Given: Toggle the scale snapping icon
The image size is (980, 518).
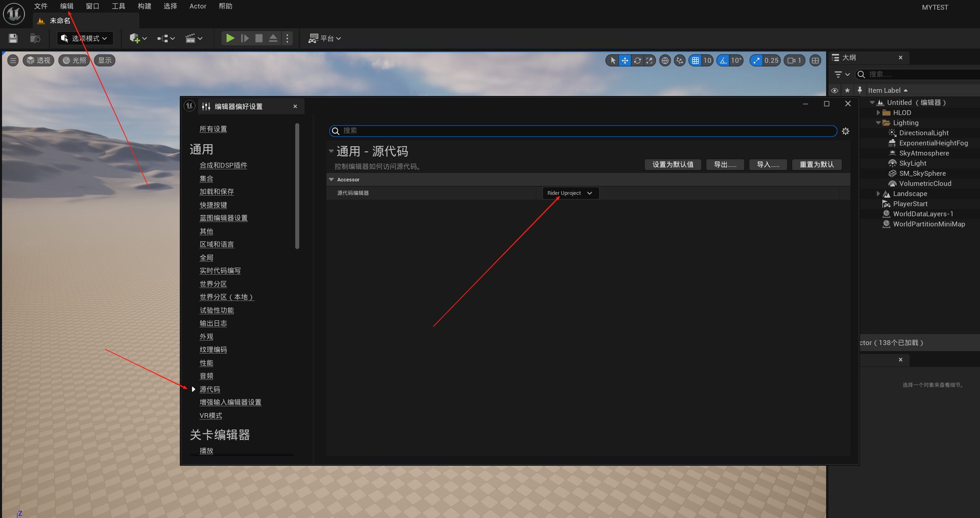Looking at the screenshot, I should [x=756, y=60].
